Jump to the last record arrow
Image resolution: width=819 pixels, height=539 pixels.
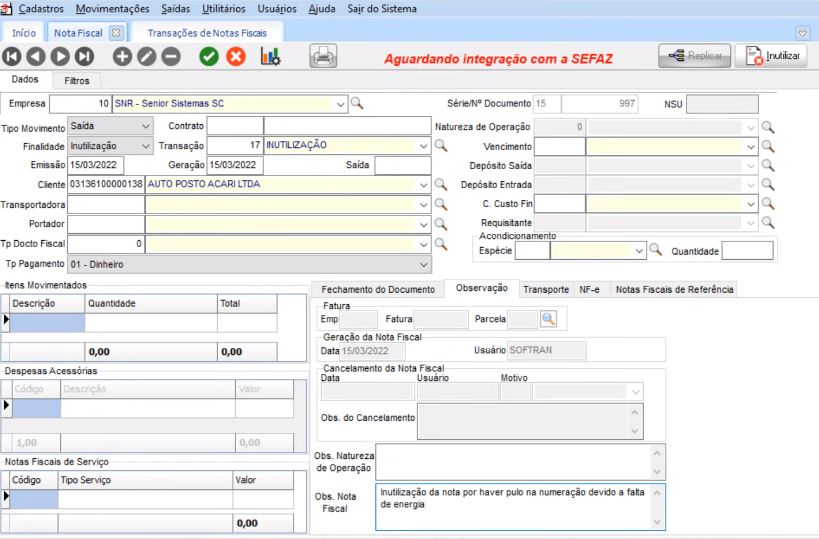coord(84,57)
